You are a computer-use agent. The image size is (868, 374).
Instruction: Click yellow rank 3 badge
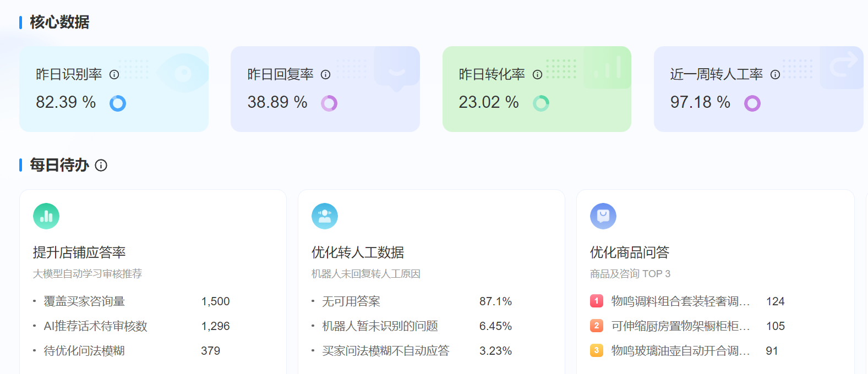(597, 350)
